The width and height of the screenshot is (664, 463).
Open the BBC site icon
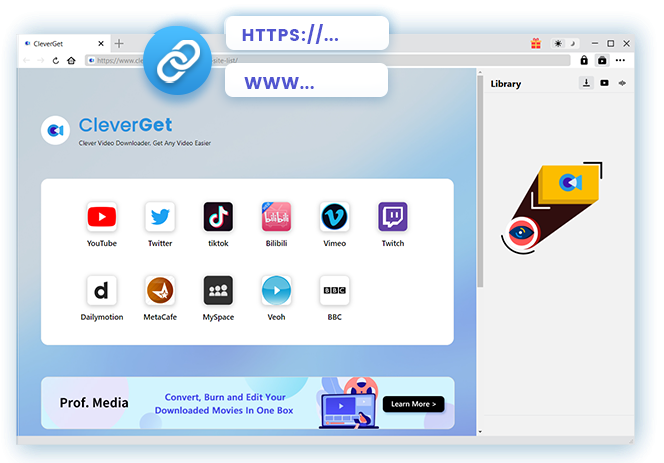pyautogui.click(x=335, y=291)
